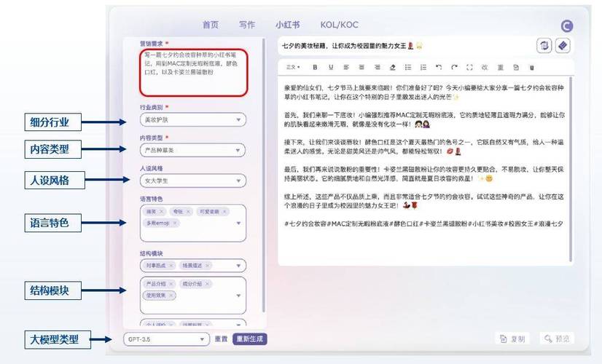Open the 正文 paragraph style dropdown
This screenshot has width=602, height=364.
[x=293, y=67]
